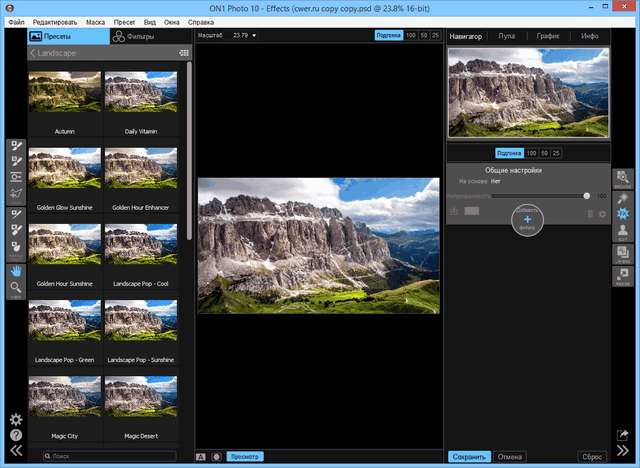This screenshot has height=468, width=640.
Task: Open the Маска menu
Action: pos(96,21)
